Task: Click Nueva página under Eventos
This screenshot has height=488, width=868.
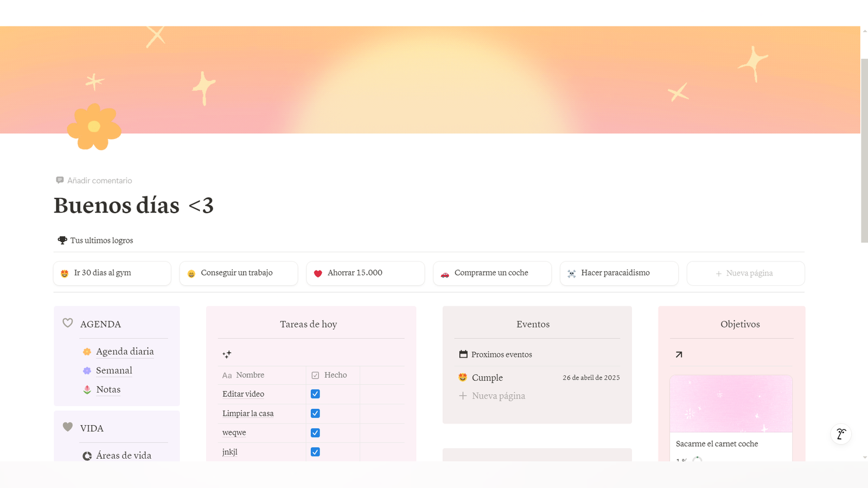Action: 498,396
